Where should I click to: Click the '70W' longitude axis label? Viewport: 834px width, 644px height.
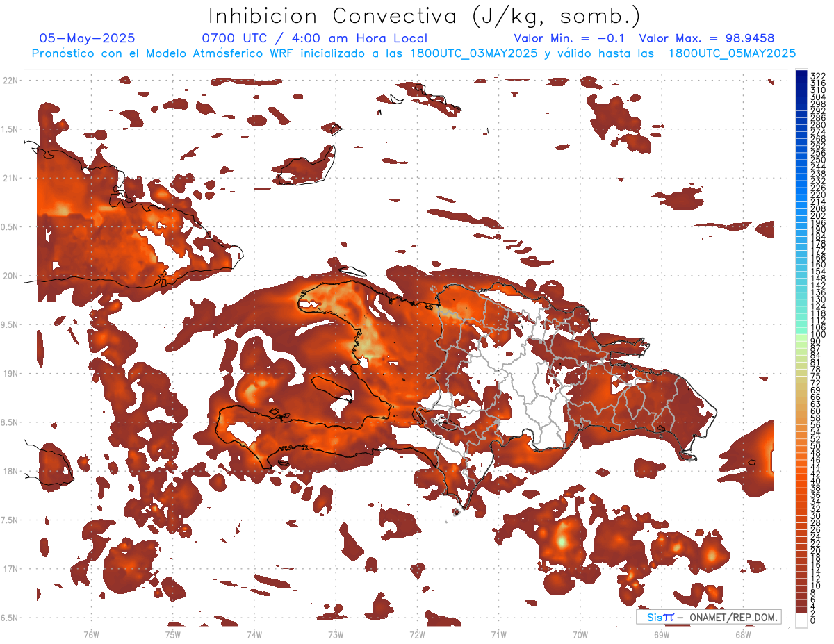point(580,634)
